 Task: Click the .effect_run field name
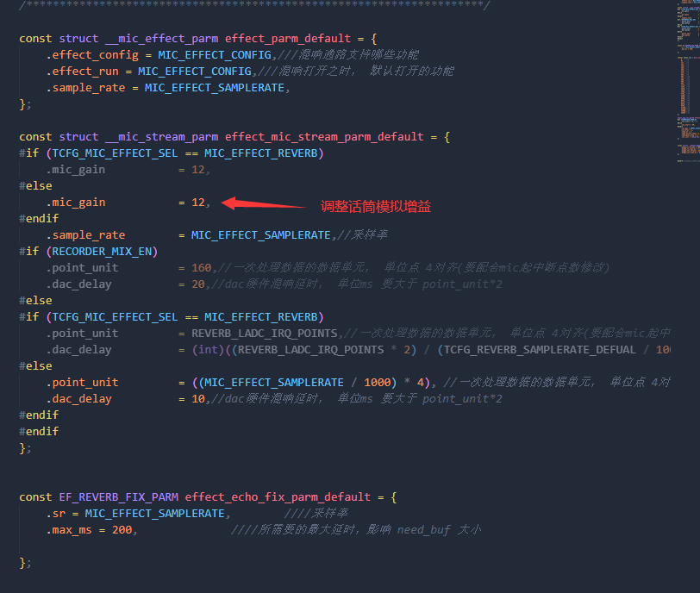tap(83, 72)
